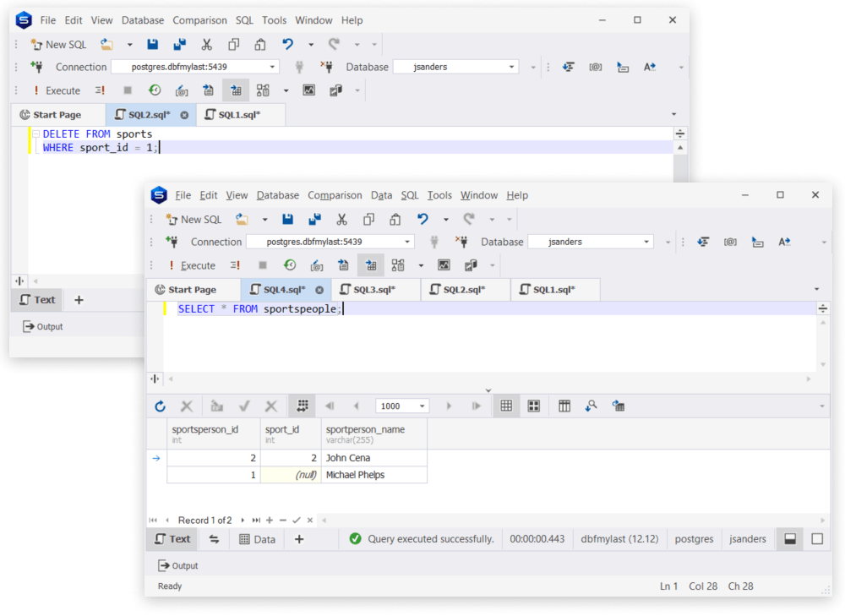Click Card view icon in results toolbar
This screenshot has height=616, width=845.
(x=533, y=406)
